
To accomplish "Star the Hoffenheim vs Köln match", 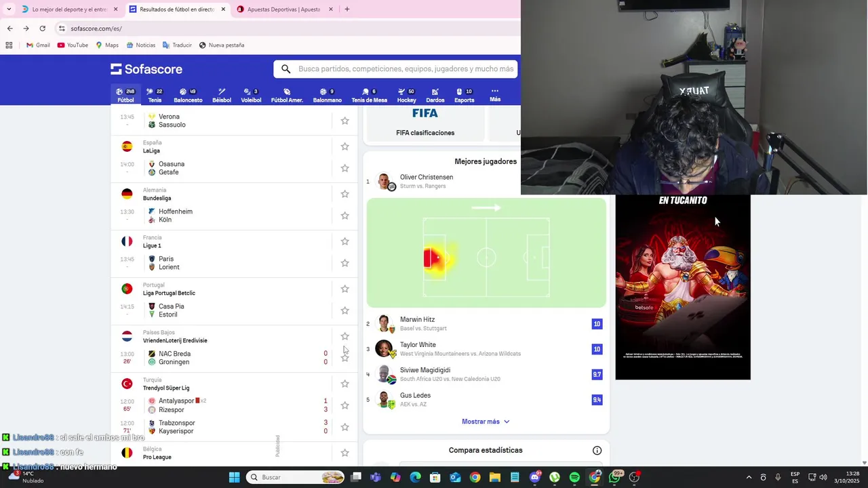I will pyautogui.click(x=344, y=216).
